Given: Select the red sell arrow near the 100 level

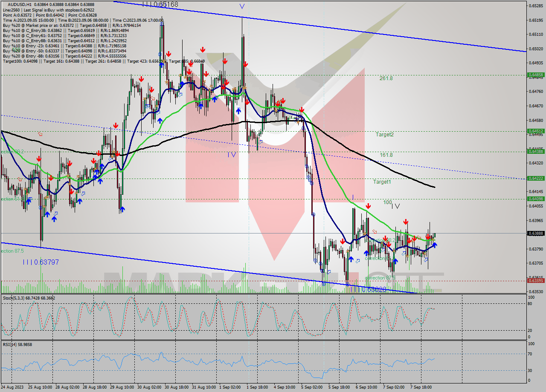Looking at the screenshot, I should point(369,206).
